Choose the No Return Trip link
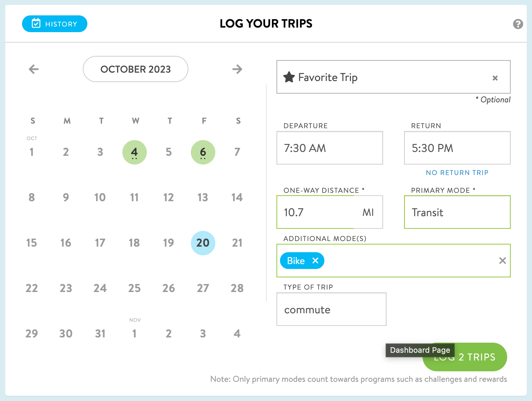Screen dimensions: 532x401 pyautogui.click(x=457, y=173)
